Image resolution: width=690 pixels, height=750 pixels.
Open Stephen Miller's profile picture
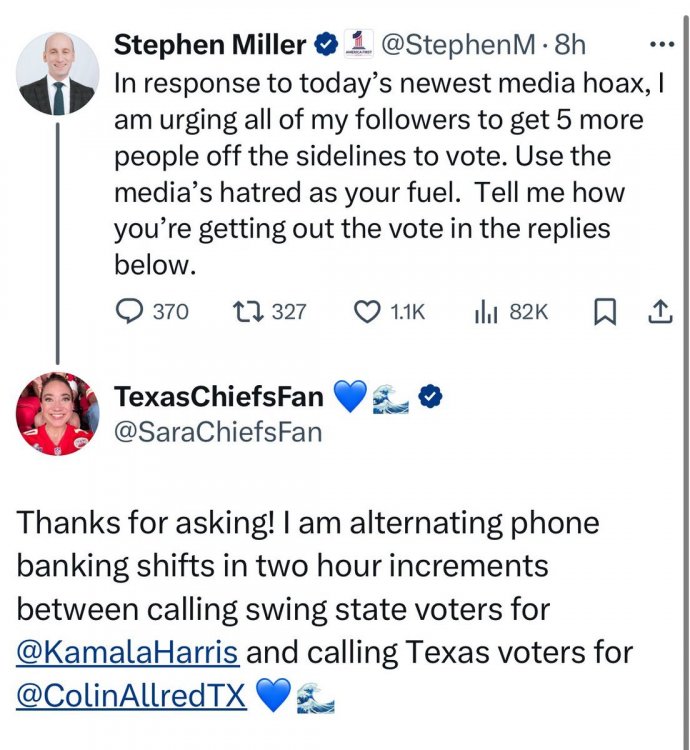(x=57, y=73)
